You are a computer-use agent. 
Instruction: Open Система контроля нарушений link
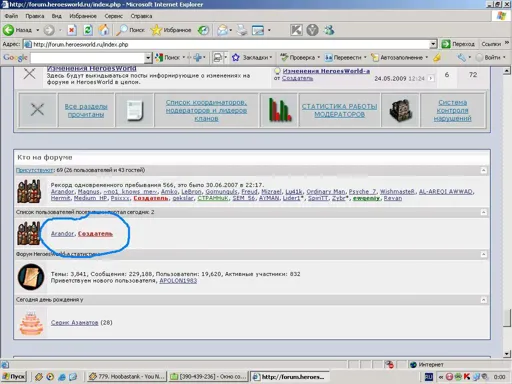coord(452,110)
